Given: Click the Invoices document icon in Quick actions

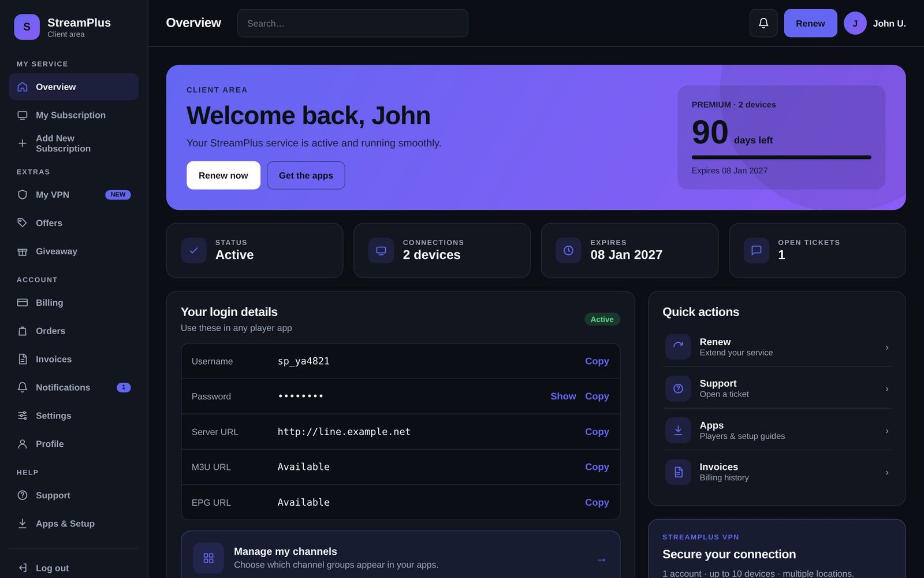Looking at the screenshot, I should coord(678,472).
